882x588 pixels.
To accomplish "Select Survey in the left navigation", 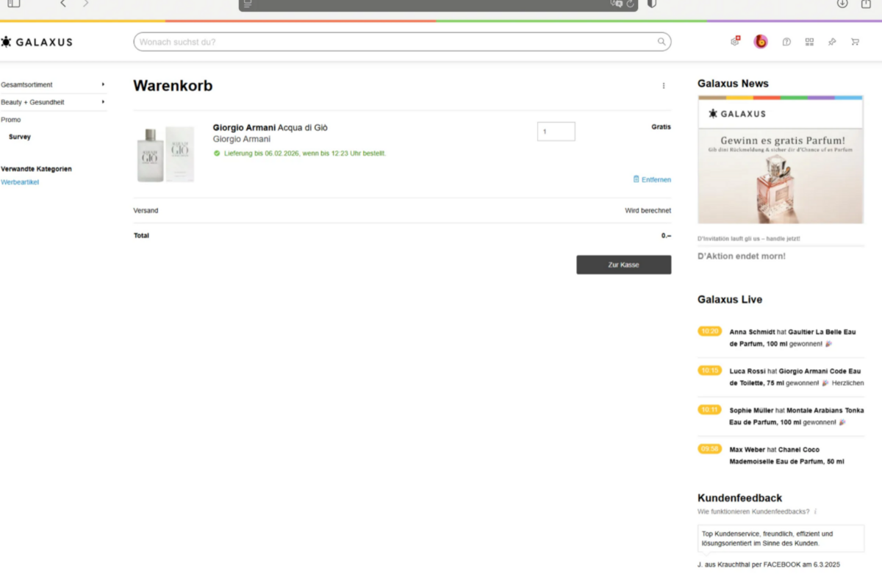I will pyautogui.click(x=20, y=137).
